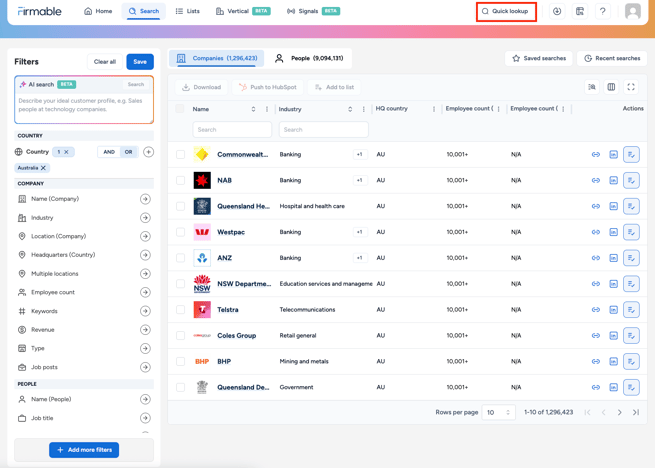
Task: Open the actions note icon for Westpac
Action: [x=631, y=232]
